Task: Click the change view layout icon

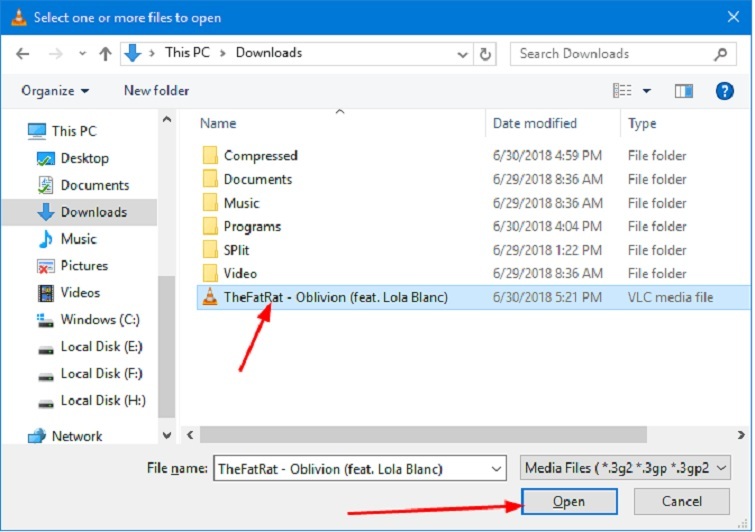Action: coord(622,91)
